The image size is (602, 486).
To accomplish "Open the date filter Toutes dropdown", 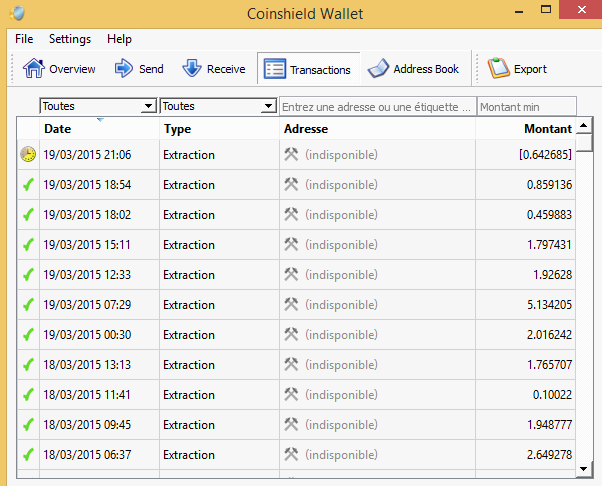I will tap(98, 106).
